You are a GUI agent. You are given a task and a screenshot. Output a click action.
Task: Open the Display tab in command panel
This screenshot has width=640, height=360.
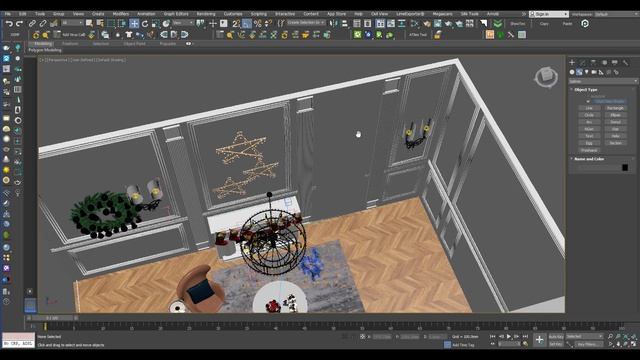pyautogui.click(x=614, y=62)
